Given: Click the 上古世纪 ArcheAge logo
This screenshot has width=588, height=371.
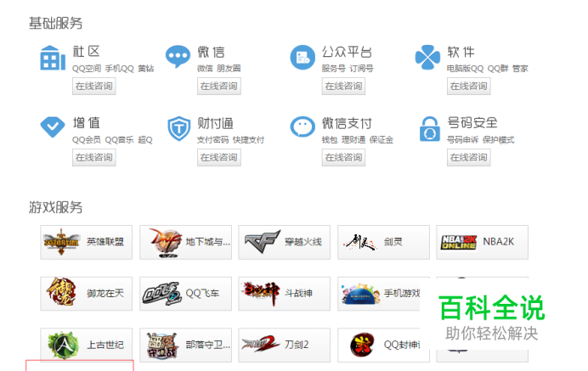Looking at the screenshot, I should (x=63, y=346).
